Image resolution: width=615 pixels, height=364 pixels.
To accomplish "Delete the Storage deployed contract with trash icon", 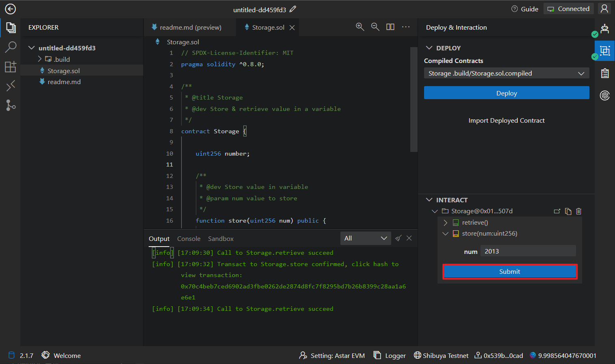I will [x=578, y=211].
